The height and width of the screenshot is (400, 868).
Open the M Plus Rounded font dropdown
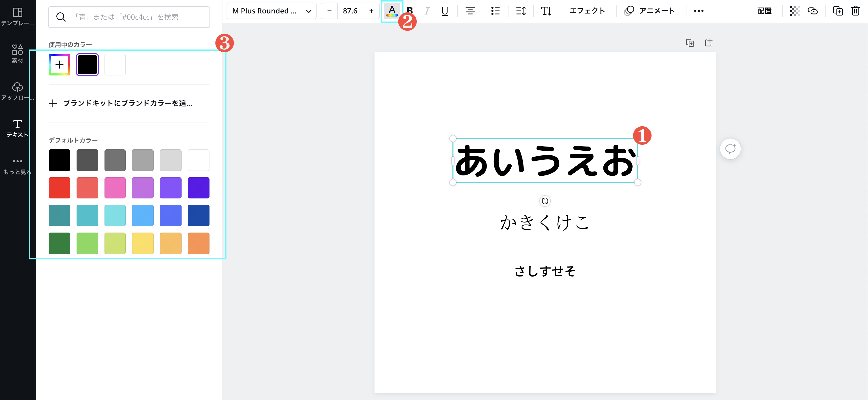271,11
